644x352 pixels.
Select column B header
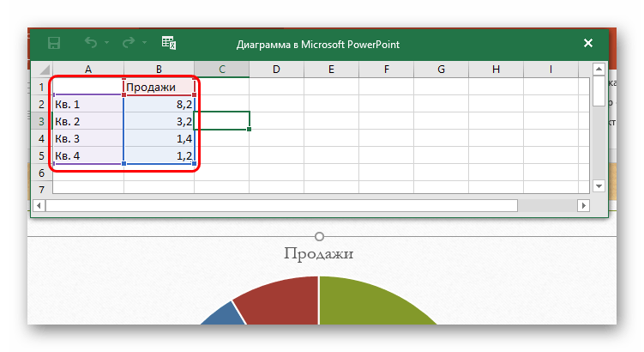[159, 69]
